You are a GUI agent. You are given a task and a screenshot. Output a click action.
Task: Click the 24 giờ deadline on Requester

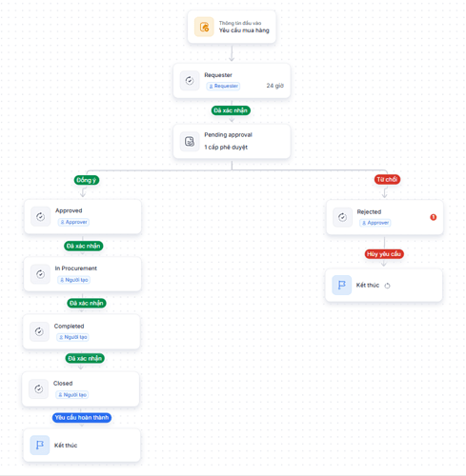click(275, 86)
